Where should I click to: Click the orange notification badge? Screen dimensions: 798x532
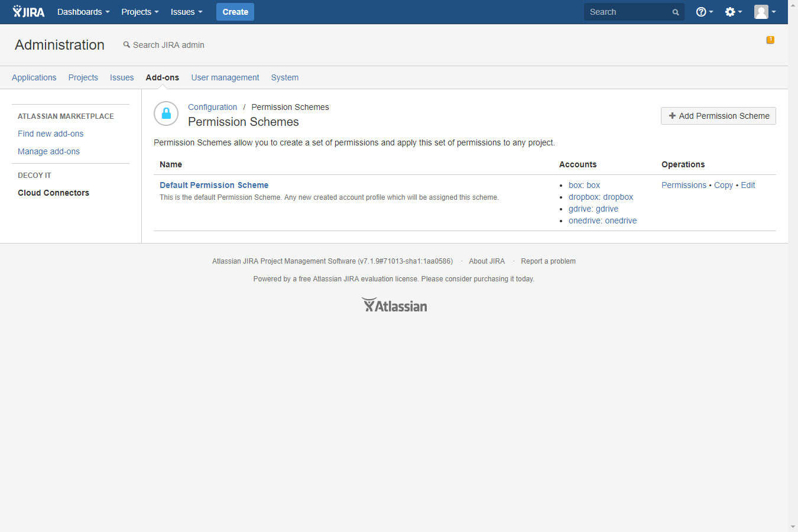770,40
